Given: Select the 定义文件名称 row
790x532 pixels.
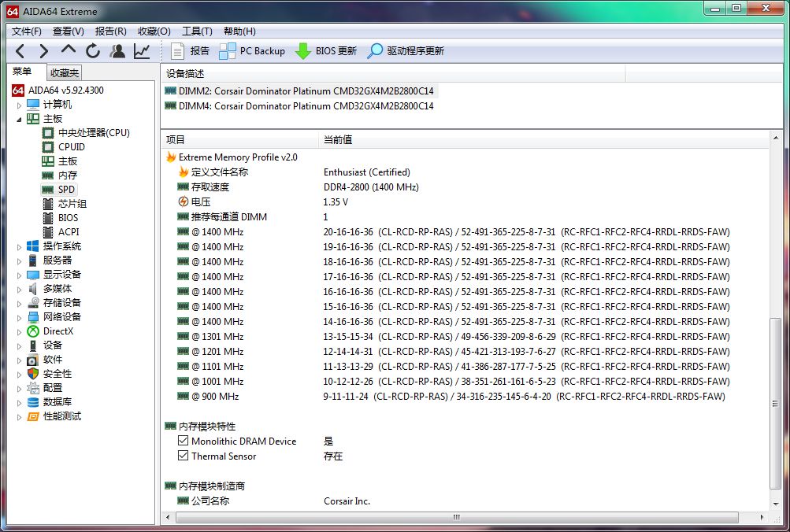Looking at the screenshot, I should pyautogui.click(x=465, y=172).
